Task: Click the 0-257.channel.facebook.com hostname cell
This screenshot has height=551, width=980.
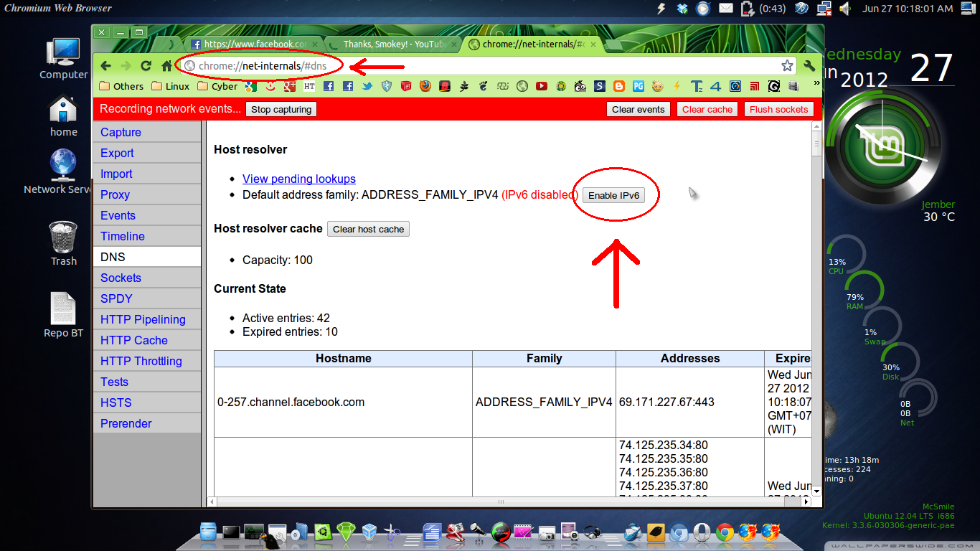Action: 343,402
